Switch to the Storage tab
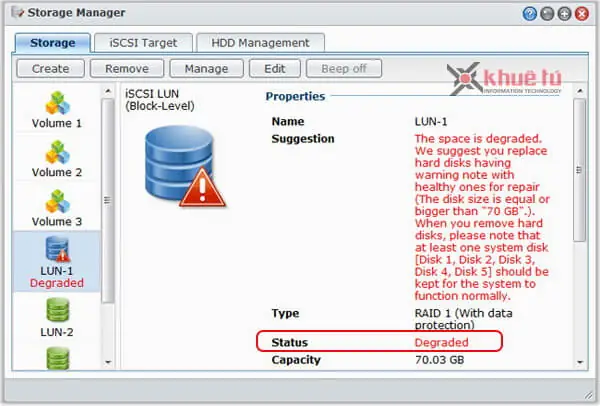The image size is (600, 406). pos(52,42)
